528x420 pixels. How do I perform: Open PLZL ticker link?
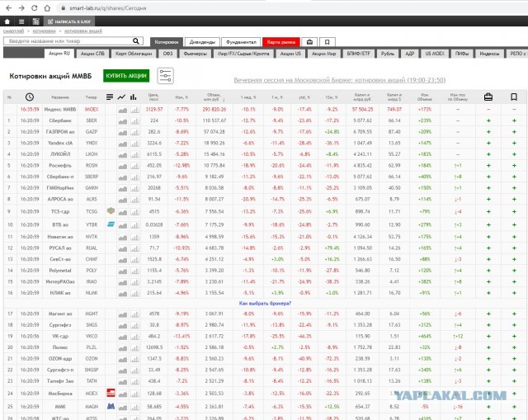tap(92, 347)
